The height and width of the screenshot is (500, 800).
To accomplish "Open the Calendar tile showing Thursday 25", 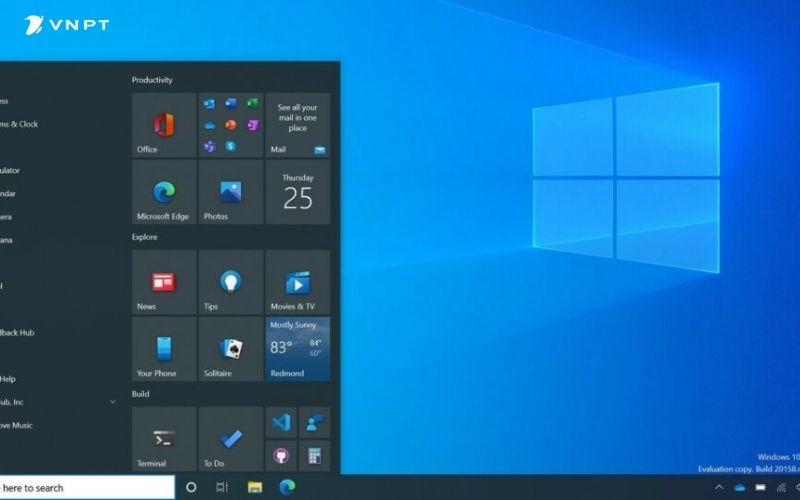I will click(x=297, y=192).
